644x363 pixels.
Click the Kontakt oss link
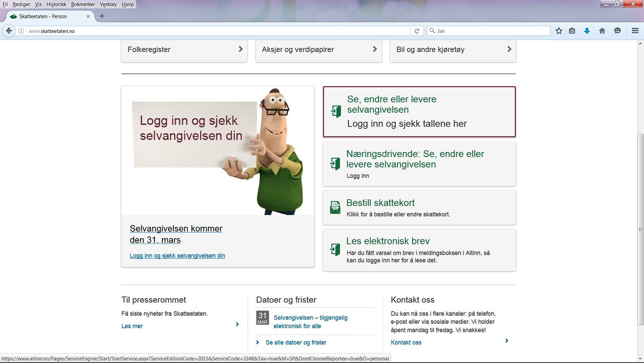tap(406, 342)
